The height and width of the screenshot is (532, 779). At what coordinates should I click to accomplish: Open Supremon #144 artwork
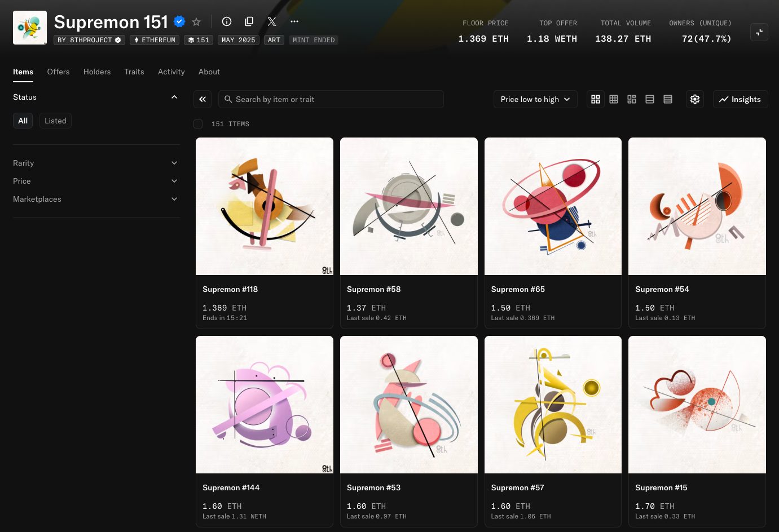(265, 405)
